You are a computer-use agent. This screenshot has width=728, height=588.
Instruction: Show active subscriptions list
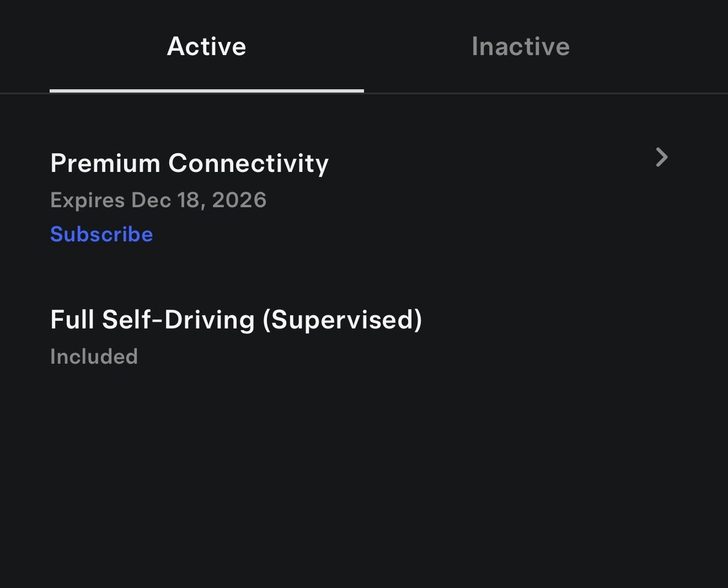[206, 47]
